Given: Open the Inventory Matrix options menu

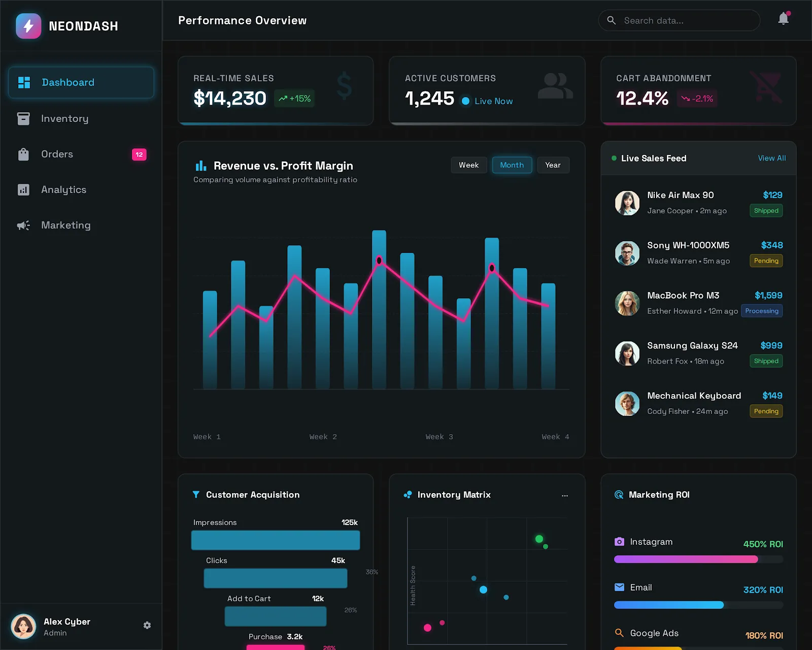Looking at the screenshot, I should click(565, 495).
